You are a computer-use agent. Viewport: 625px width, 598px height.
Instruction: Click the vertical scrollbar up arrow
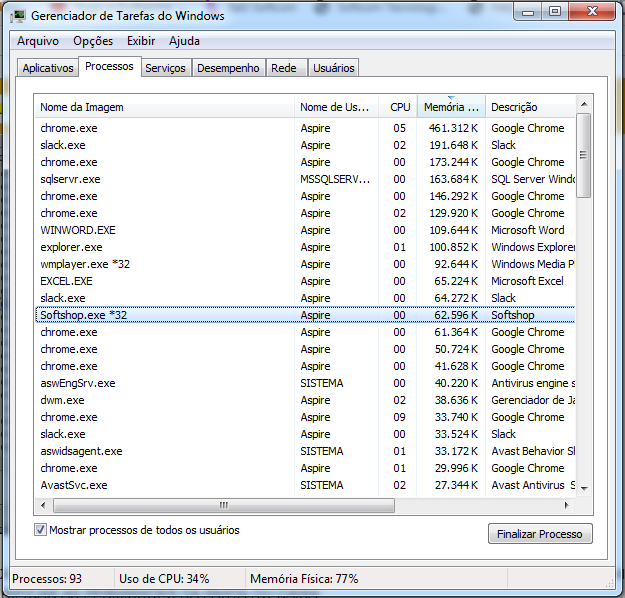point(584,106)
